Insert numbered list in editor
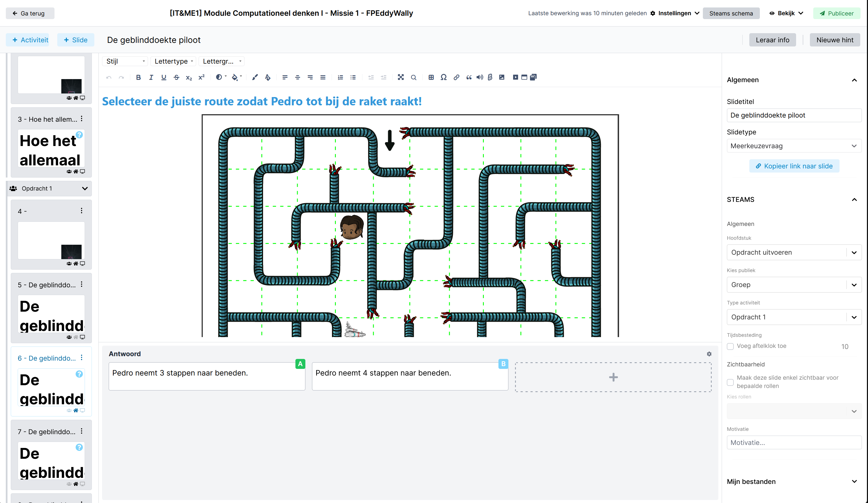 [x=340, y=77]
